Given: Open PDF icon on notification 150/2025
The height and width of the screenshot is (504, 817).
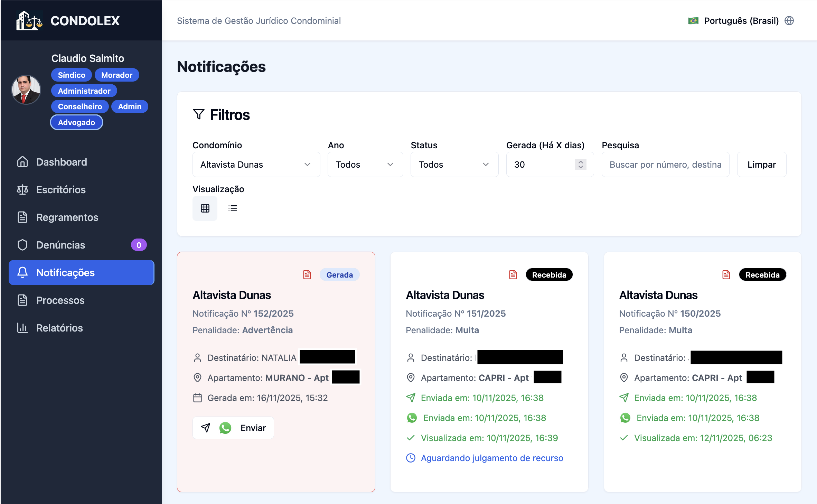Looking at the screenshot, I should click(726, 275).
